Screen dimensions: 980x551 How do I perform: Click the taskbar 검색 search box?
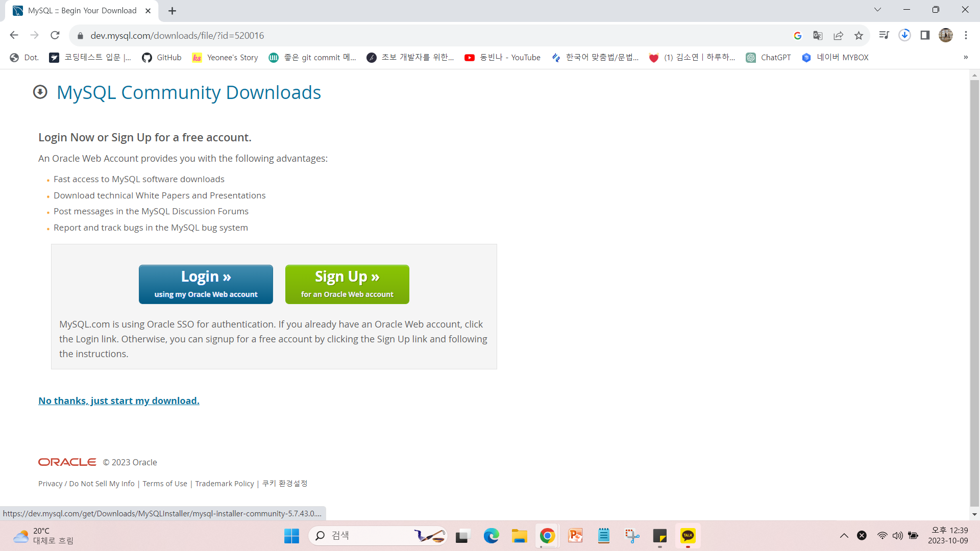[x=378, y=536]
